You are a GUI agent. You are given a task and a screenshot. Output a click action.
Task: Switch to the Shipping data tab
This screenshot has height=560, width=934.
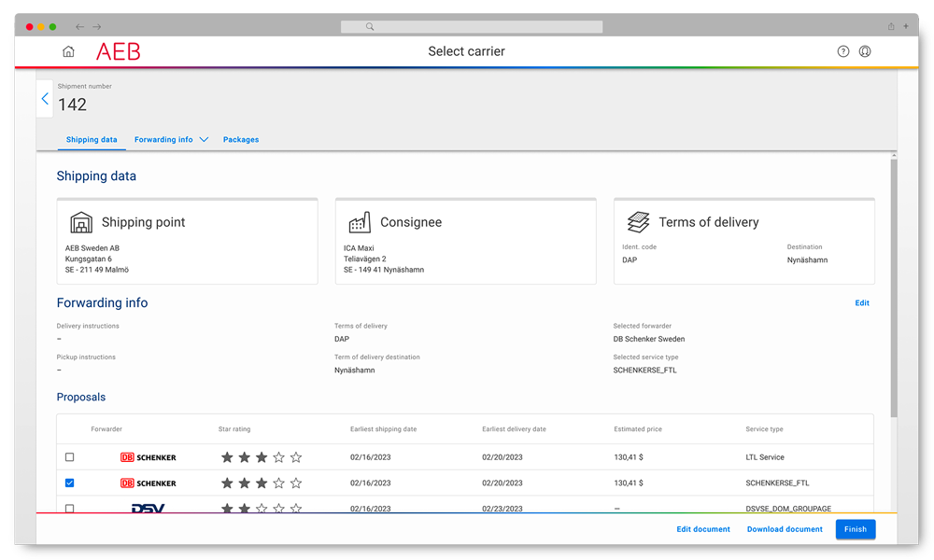(92, 140)
